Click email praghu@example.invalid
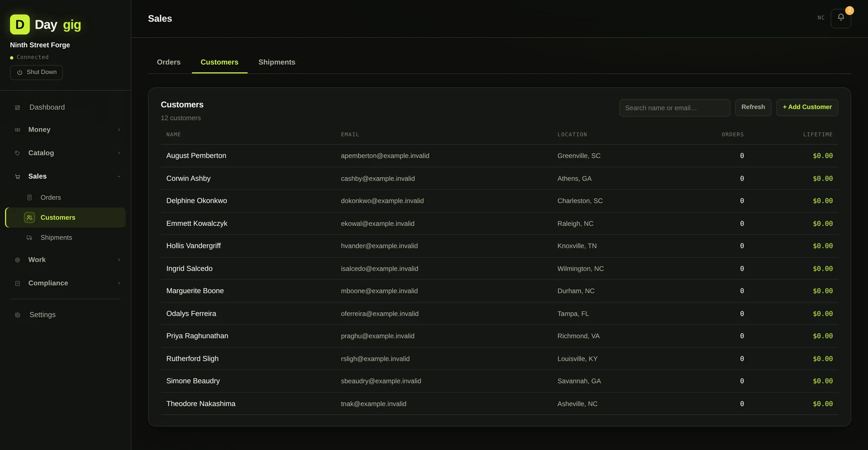Viewport: 868px width, 450px height. tap(378, 336)
